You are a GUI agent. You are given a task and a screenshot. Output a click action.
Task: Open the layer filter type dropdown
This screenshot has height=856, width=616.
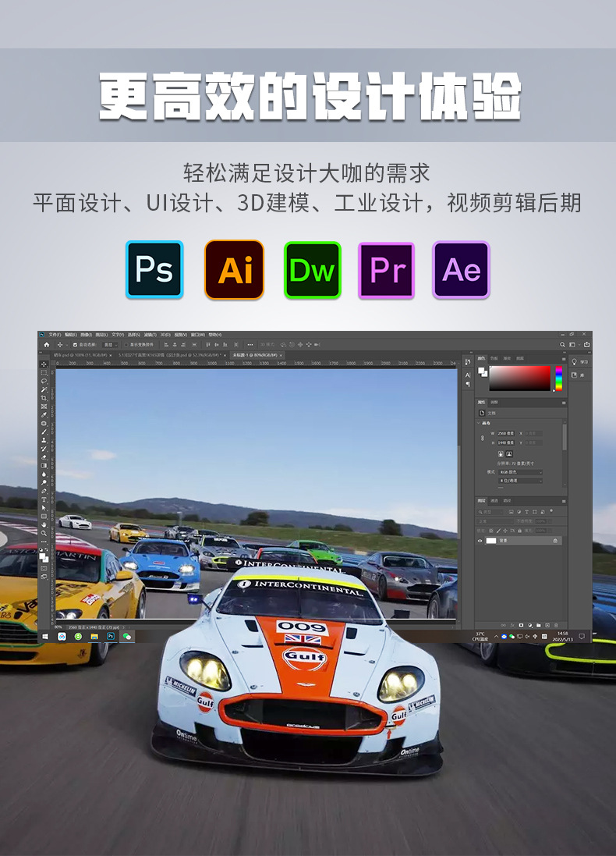pos(490,512)
